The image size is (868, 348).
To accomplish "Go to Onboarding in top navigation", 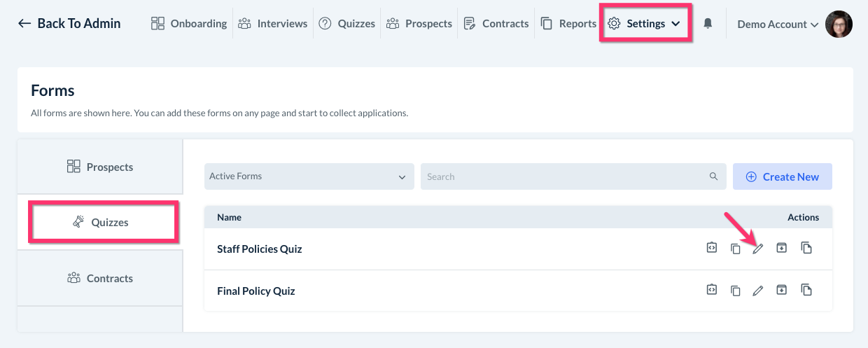I will coord(189,24).
